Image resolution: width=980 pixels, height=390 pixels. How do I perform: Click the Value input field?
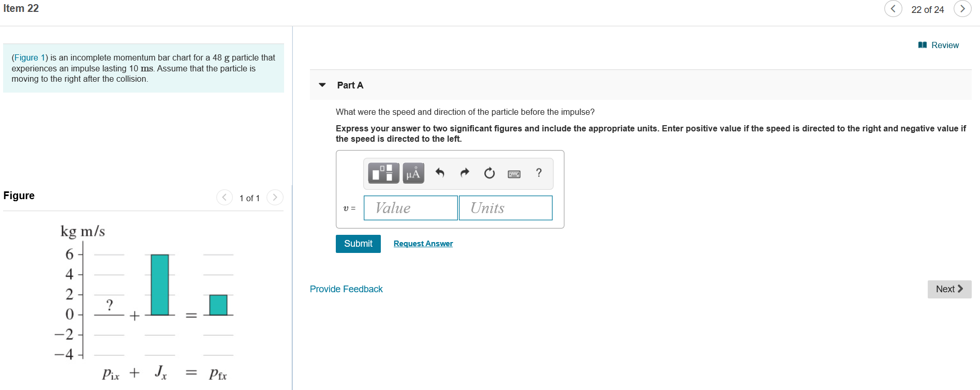pos(410,208)
